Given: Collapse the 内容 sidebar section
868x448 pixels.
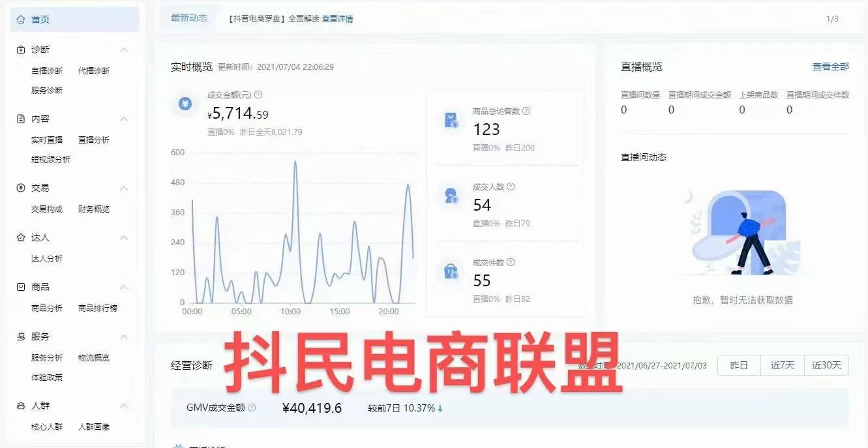Looking at the screenshot, I should tap(124, 119).
